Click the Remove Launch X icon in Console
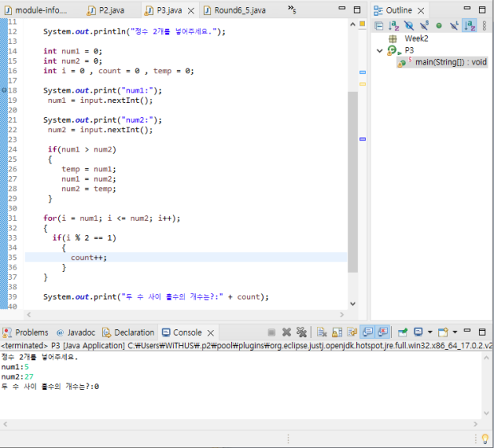 click(287, 332)
